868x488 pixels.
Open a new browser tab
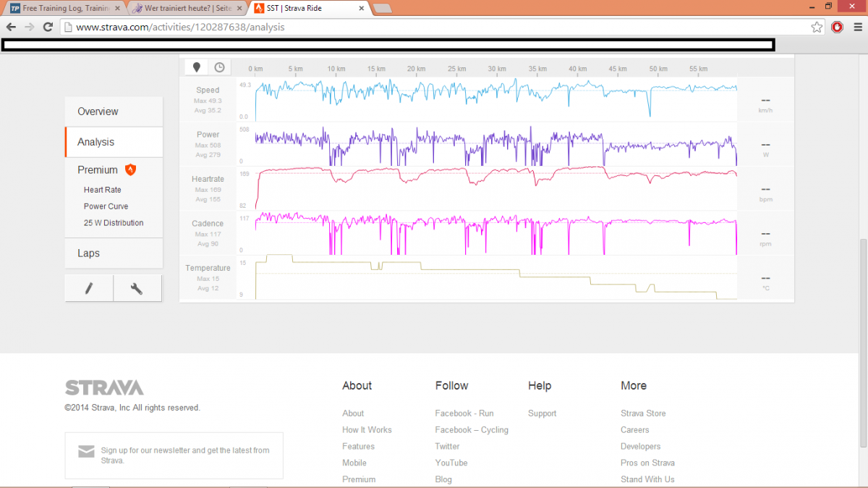click(382, 8)
